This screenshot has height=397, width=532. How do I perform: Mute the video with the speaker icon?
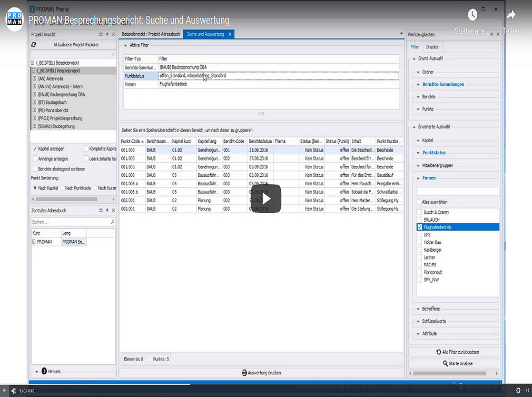pyautogui.click(x=14, y=391)
